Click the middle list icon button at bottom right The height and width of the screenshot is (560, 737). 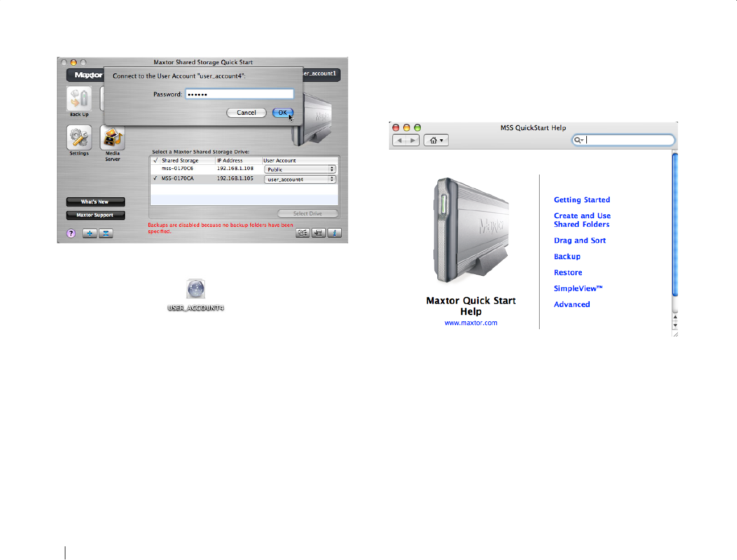point(319,233)
